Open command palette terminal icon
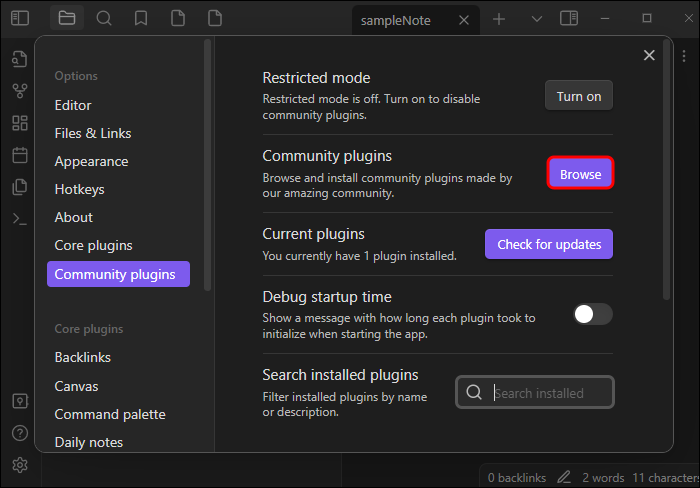 click(x=20, y=219)
